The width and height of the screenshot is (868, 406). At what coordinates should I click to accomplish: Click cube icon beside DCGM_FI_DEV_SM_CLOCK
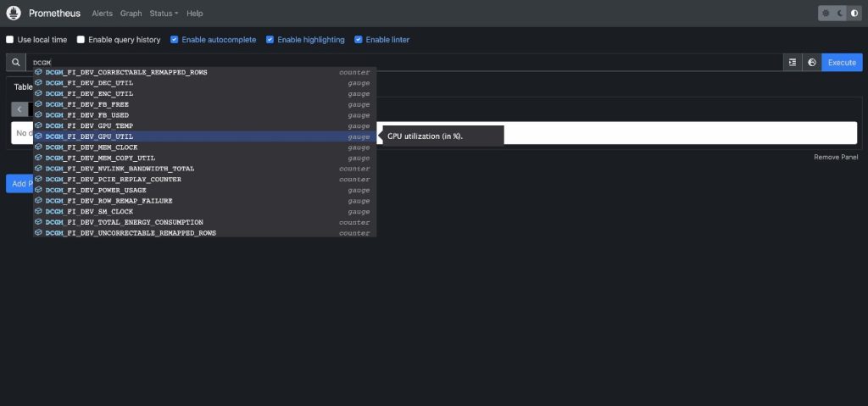38,212
